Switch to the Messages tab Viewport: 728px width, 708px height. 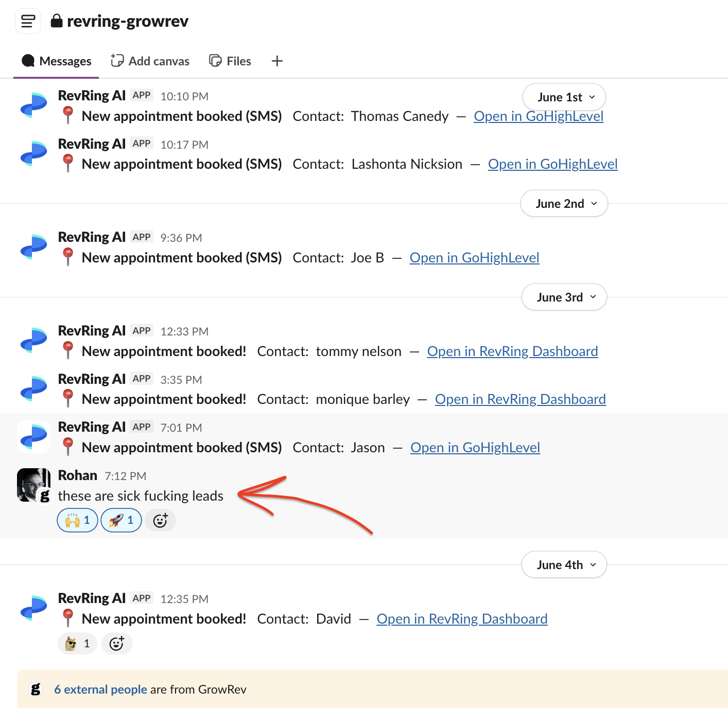coord(56,61)
